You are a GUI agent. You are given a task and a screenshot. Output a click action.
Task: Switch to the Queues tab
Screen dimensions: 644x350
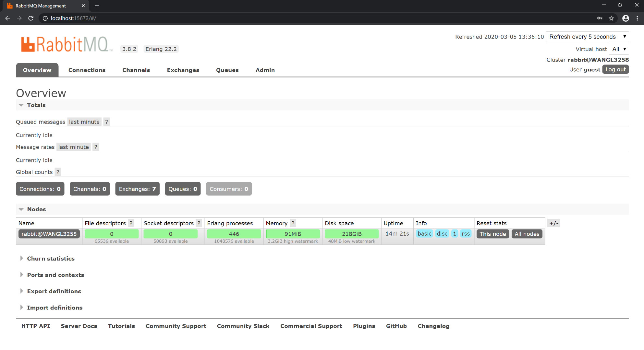coord(227,70)
